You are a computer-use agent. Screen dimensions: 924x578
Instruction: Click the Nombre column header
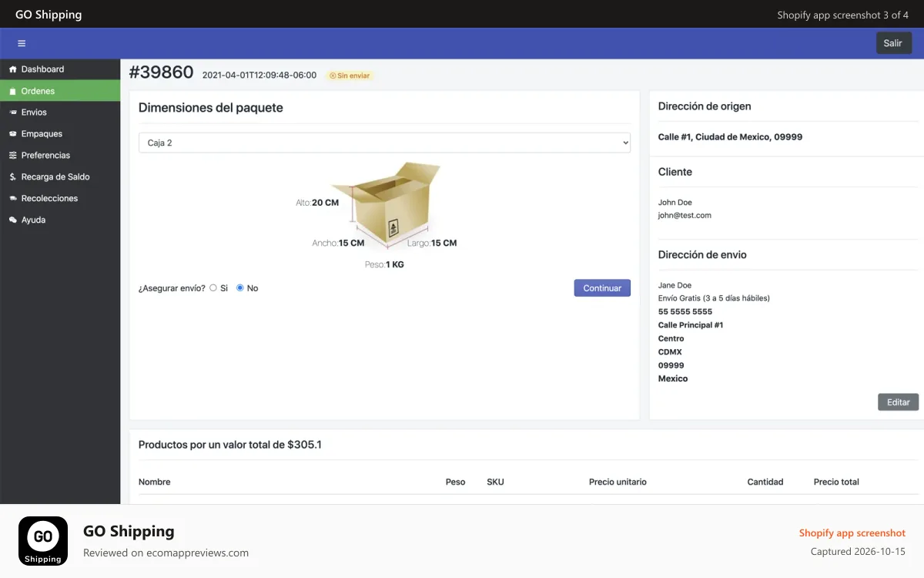155,482
